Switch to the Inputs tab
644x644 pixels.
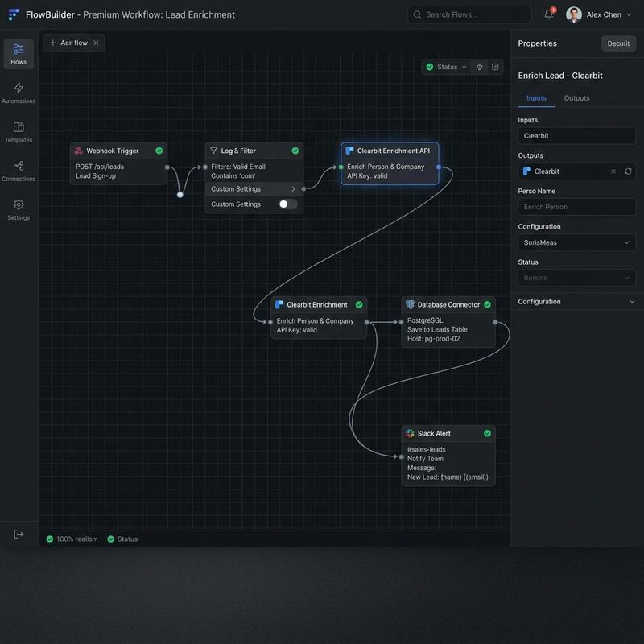pyautogui.click(x=536, y=98)
